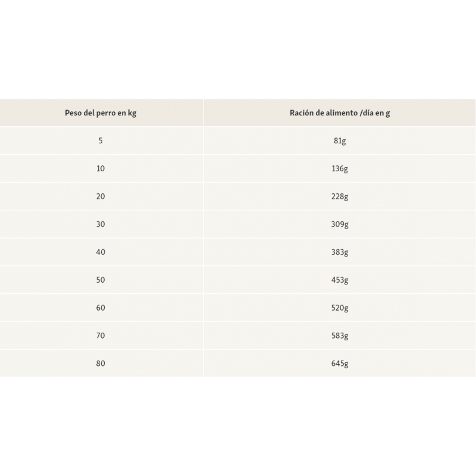Click the 'Peso del perro en kg' header
The image size is (476, 476).
pos(101,113)
